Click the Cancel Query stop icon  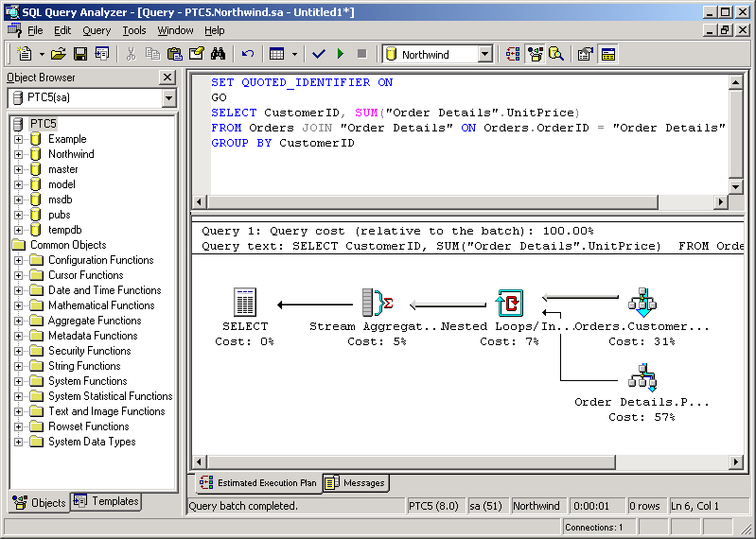(x=362, y=54)
